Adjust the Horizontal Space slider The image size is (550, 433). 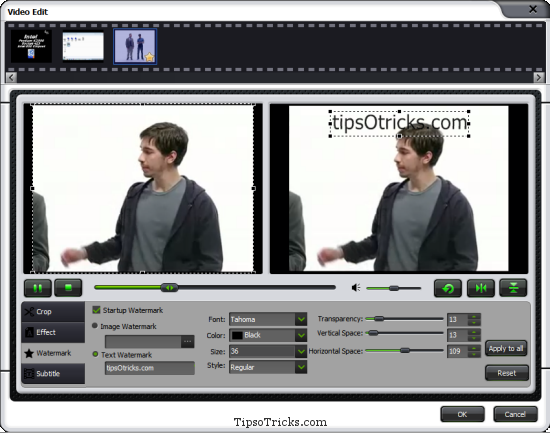(405, 350)
